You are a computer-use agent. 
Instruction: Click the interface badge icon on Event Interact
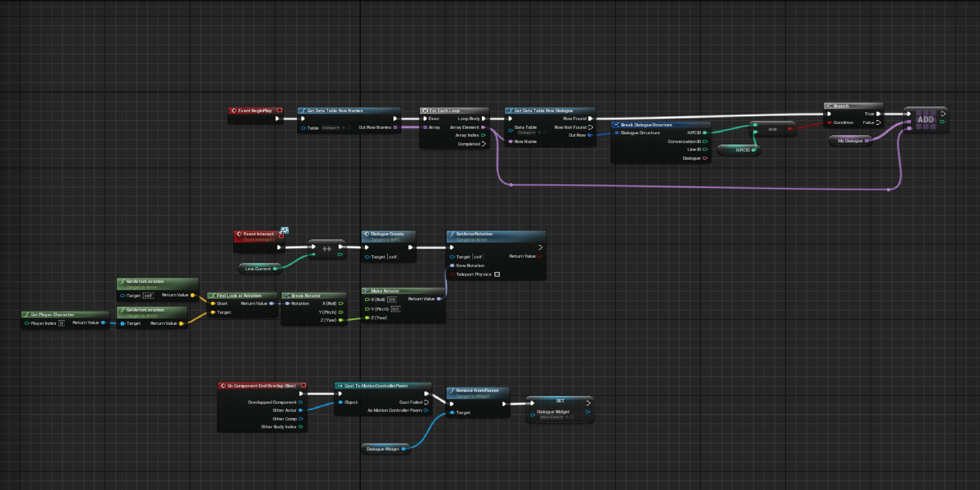pos(284,230)
